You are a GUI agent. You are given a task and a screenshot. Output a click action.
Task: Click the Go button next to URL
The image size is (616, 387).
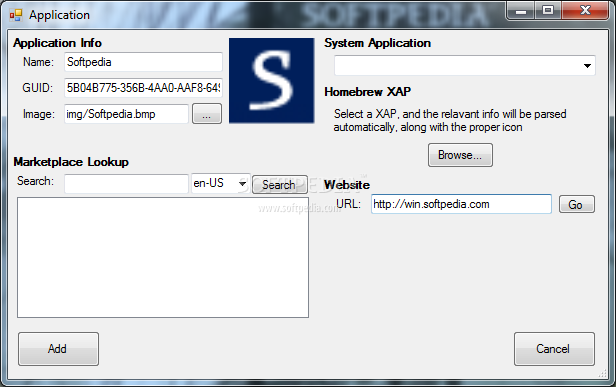(x=577, y=204)
